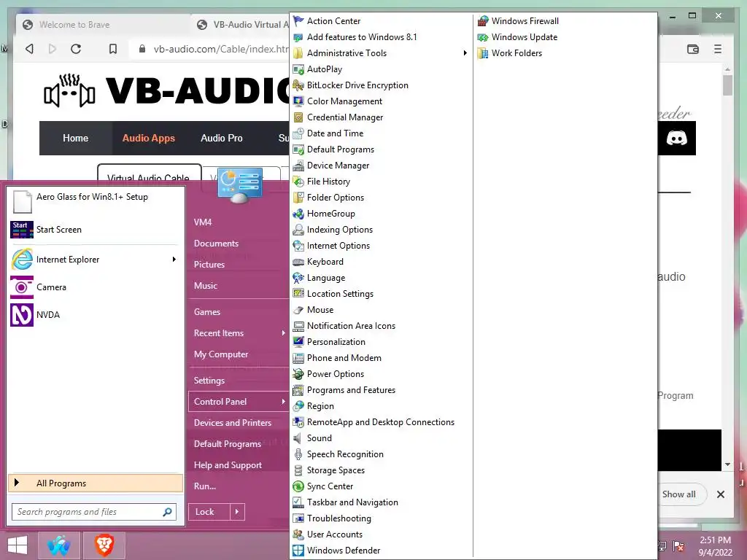The height and width of the screenshot is (560, 747).
Task: Open Windows Update icon
Action: (x=483, y=37)
